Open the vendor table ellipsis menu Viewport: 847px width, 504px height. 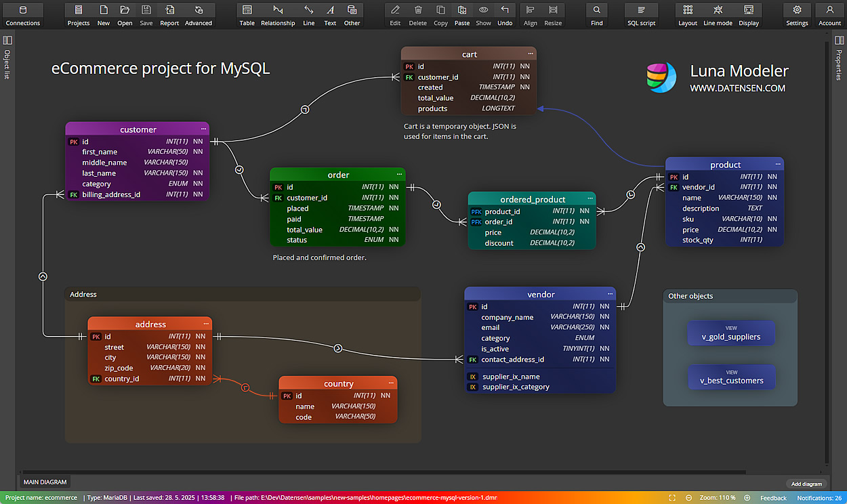(x=611, y=294)
